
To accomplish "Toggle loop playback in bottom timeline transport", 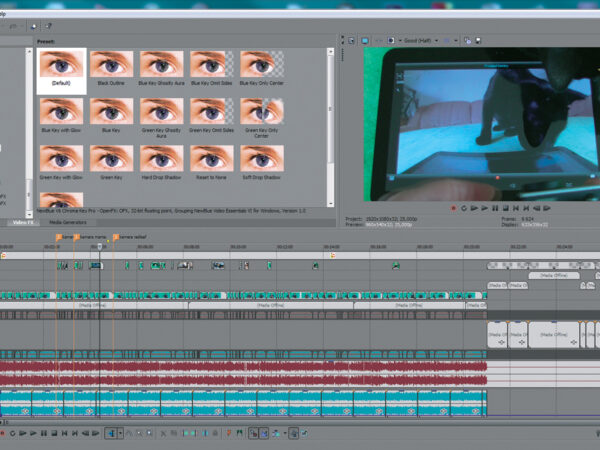I will (x=11, y=433).
